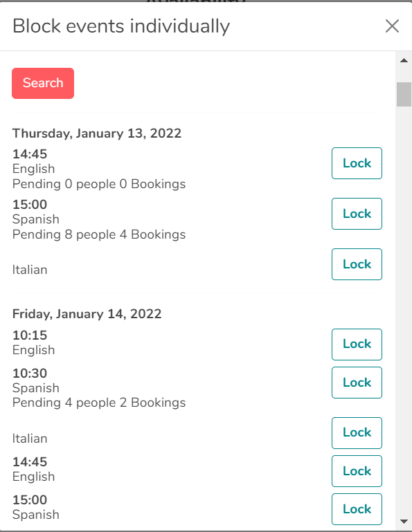
Task: Lock Friday's 15:00 Spanish event
Action: (x=357, y=509)
